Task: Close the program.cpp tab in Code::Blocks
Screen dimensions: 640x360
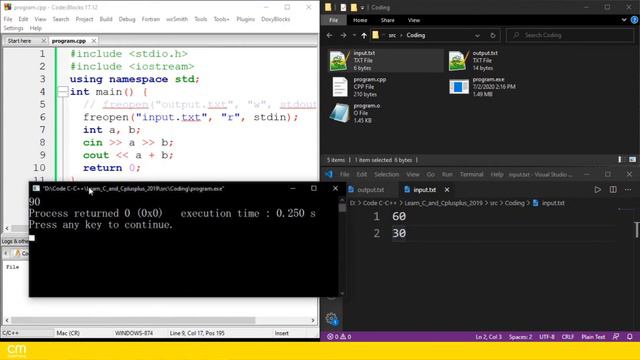Action: 94,41
